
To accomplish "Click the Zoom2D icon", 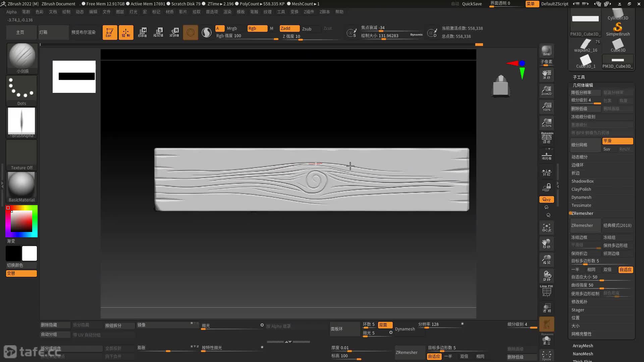I will (546, 90).
